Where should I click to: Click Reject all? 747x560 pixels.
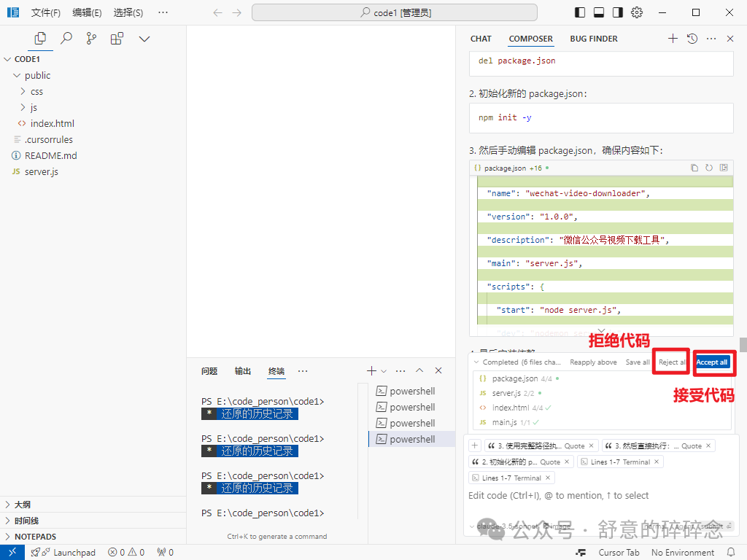(x=672, y=362)
